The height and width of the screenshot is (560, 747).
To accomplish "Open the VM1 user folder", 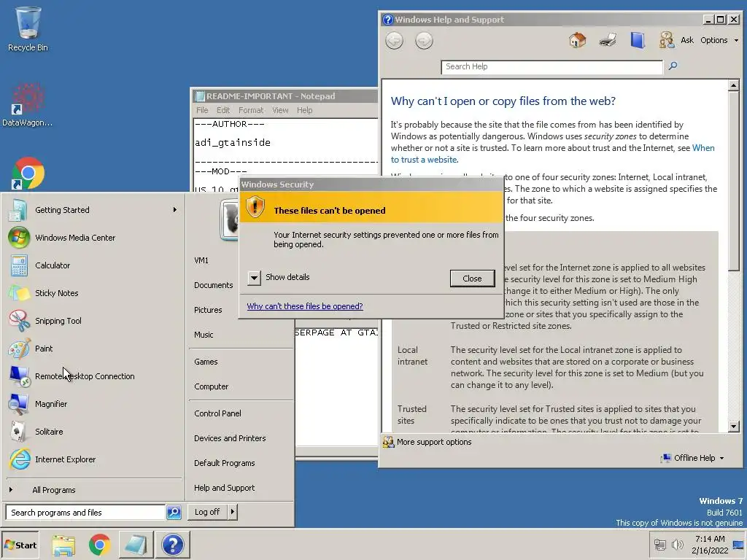I will point(201,260).
